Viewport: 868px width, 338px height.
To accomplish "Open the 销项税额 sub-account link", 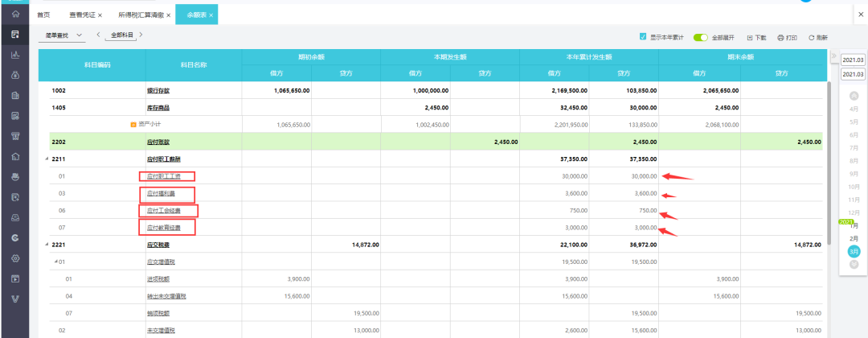I will click(158, 313).
